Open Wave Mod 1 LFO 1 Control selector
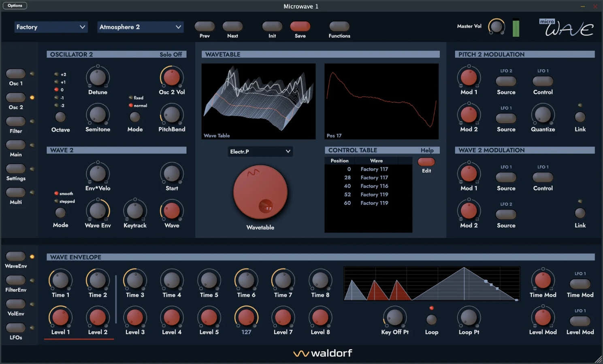 [543, 177]
